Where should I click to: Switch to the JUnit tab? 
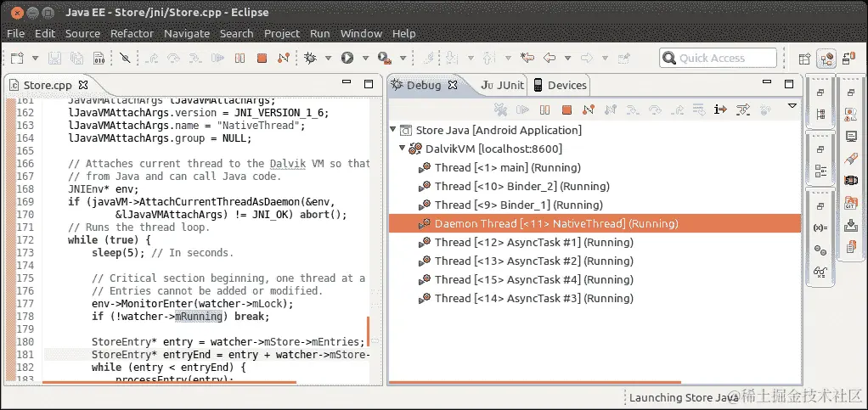pyautogui.click(x=502, y=85)
